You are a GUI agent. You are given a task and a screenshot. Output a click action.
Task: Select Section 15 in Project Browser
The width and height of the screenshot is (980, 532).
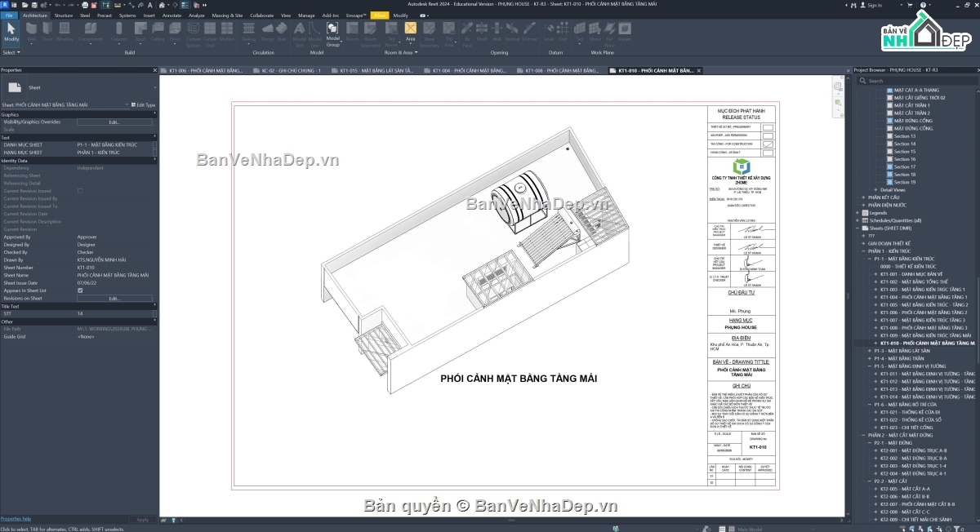(x=904, y=152)
